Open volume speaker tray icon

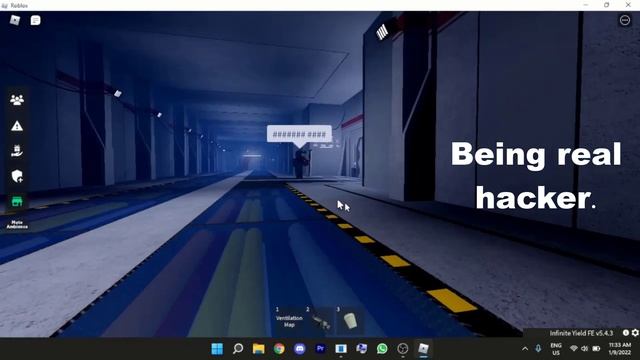584,349
